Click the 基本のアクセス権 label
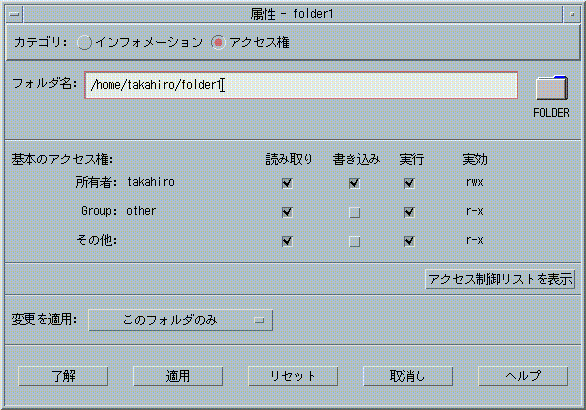Viewport: 586px width, 410px height. click(x=62, y=160)
